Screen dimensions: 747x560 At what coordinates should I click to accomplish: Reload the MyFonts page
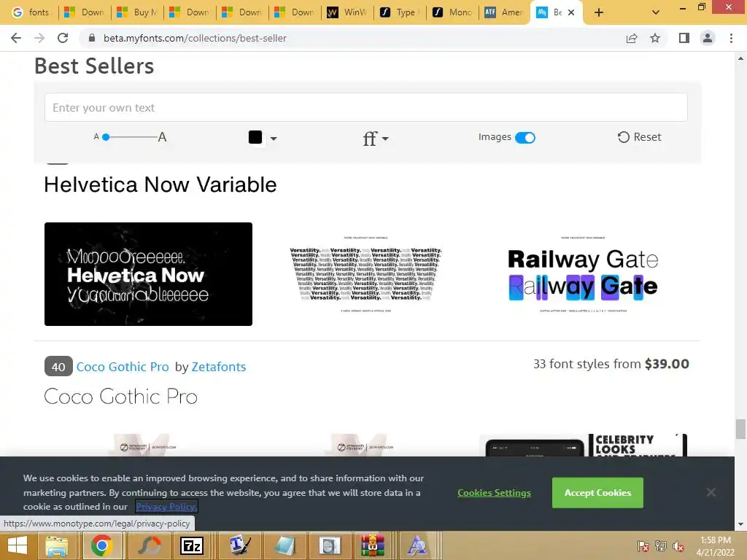click(63, 38)
